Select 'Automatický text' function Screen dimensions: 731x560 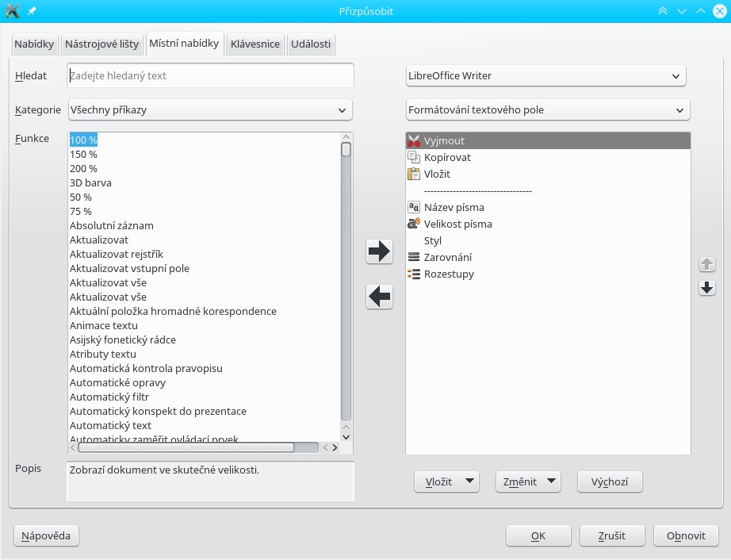[x=110, y=426]
